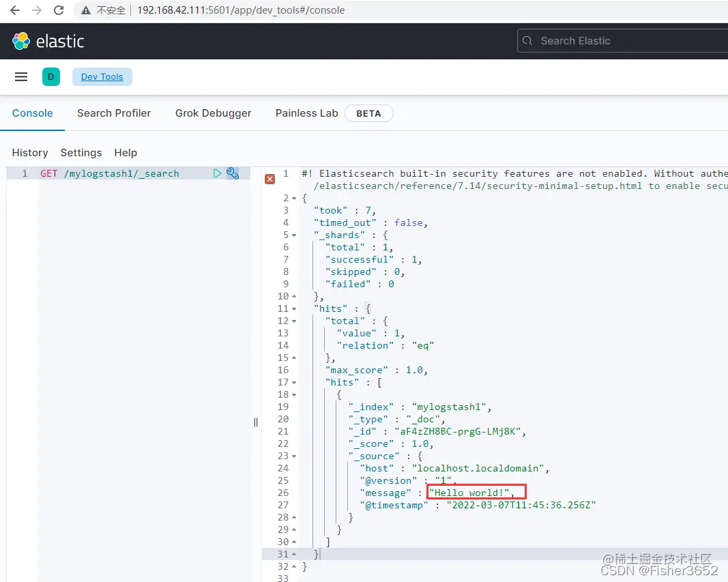Click the "host" localhost.localdomain line

(x=454, y=469)
